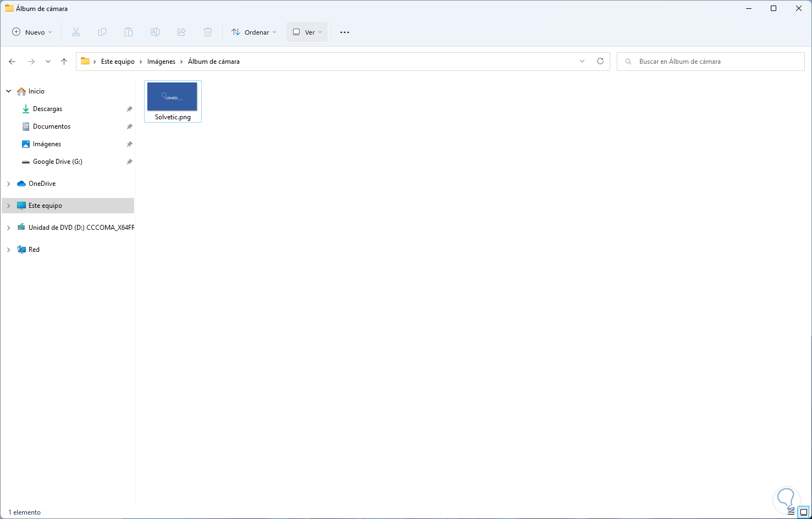The image size is (812, 519).
Task: Minimize the Álbum de cámara window
Action: click(x=748, y=8)
